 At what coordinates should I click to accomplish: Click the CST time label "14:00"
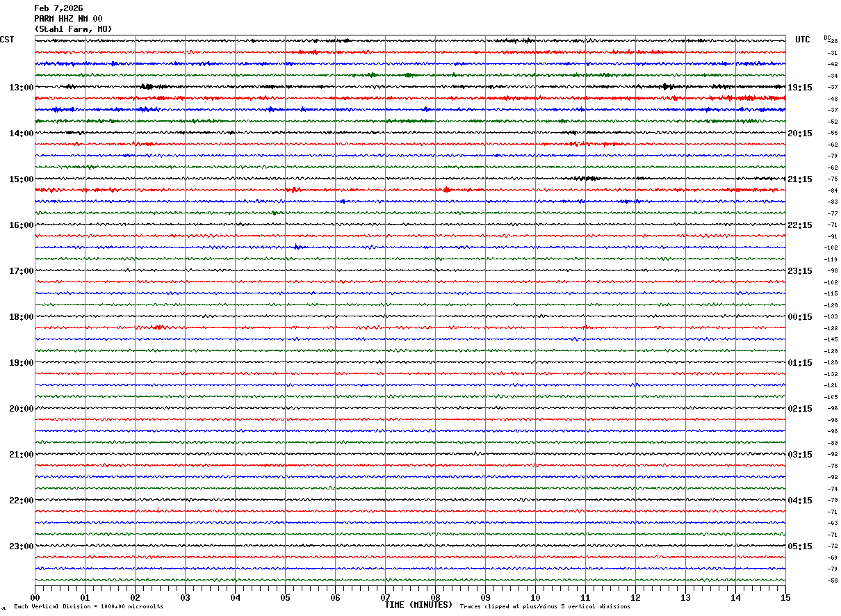coord(22,133)
